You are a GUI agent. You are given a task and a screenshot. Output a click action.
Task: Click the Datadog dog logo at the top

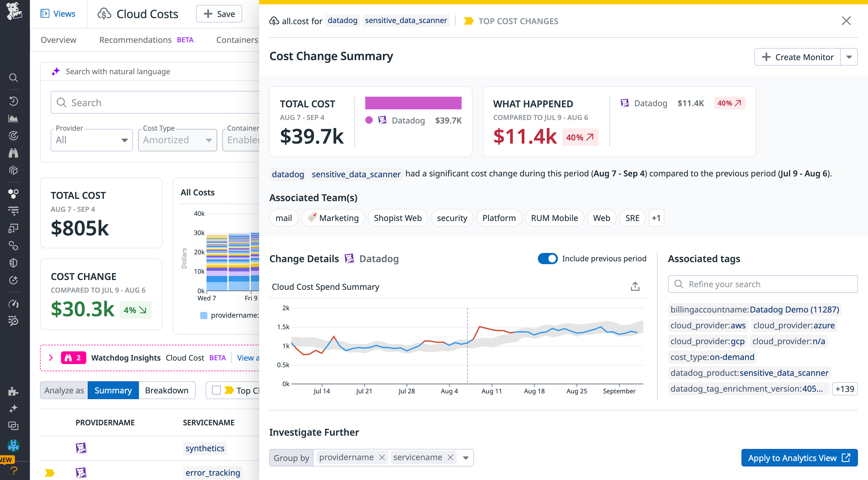tap(14, 12)
